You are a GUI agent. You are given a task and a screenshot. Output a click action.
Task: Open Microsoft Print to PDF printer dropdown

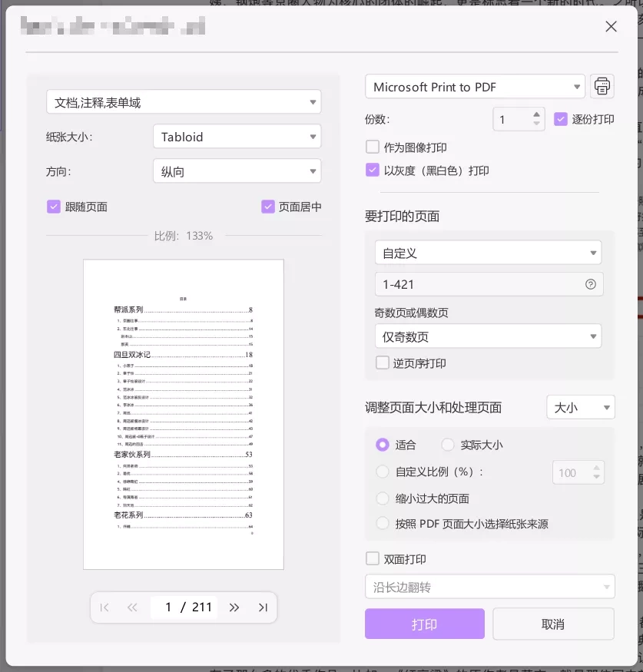475,87
